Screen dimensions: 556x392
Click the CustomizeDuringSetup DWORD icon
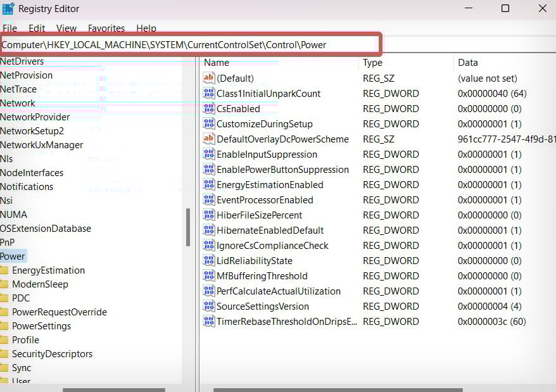(209, 123)
